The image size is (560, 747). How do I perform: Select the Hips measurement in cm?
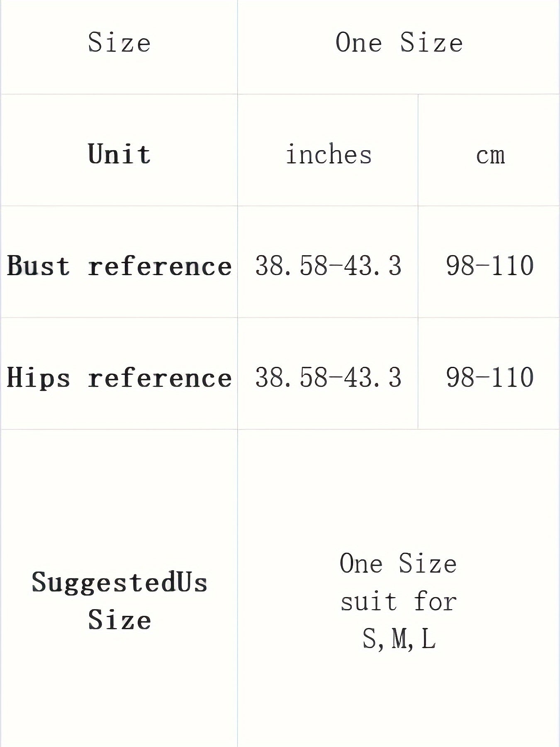[490, 377]
